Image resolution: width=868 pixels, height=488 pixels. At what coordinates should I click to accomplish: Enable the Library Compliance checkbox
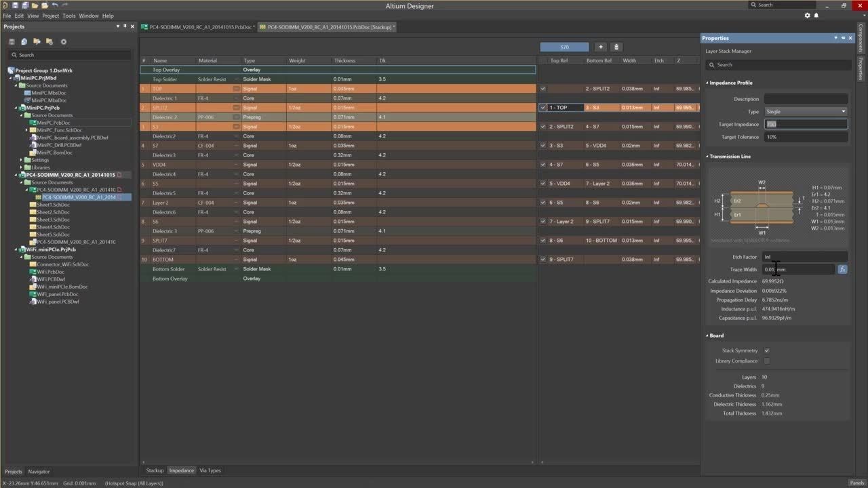point(766,361)
